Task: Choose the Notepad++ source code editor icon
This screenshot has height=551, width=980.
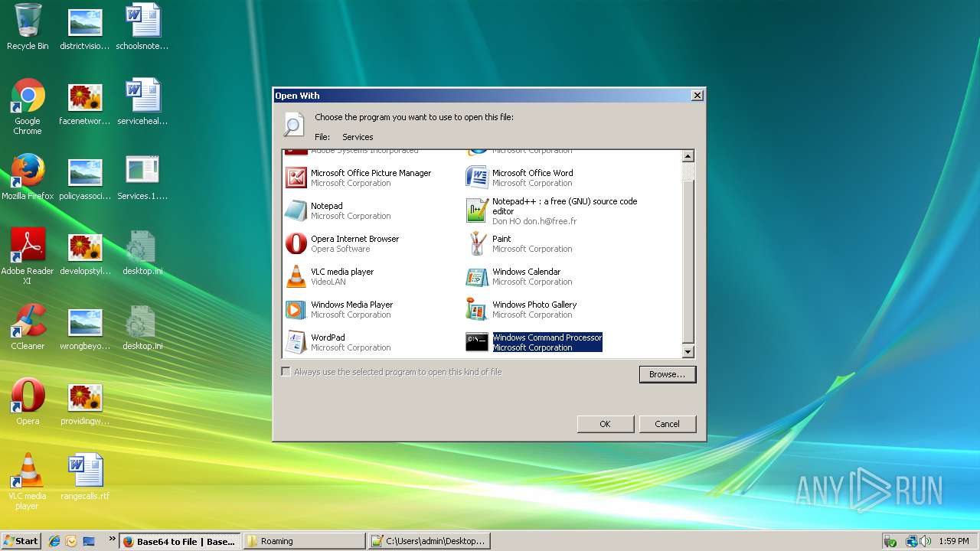Action: tap(477, 210)
